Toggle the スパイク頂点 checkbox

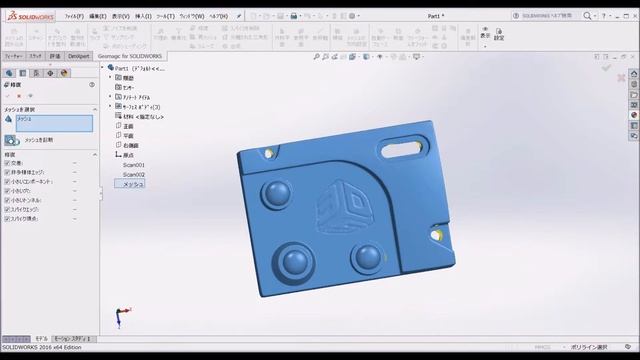click(x=7, y=219)
